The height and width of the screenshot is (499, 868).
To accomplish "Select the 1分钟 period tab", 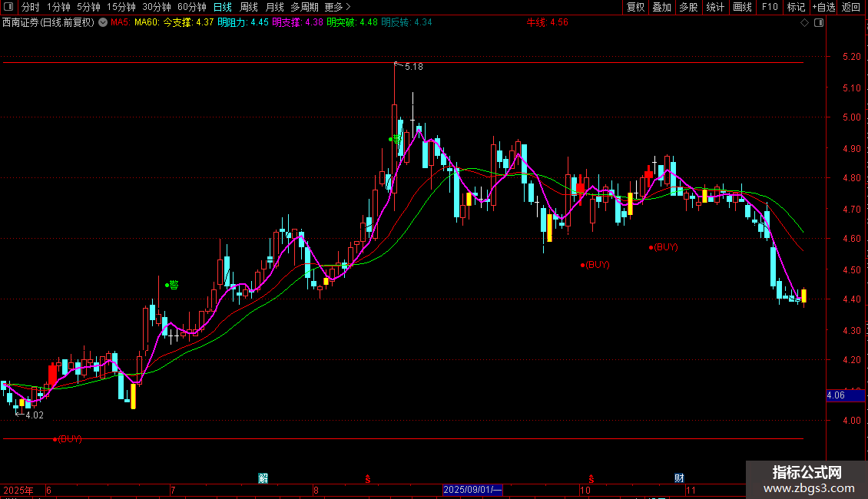I will coord(58,7).
